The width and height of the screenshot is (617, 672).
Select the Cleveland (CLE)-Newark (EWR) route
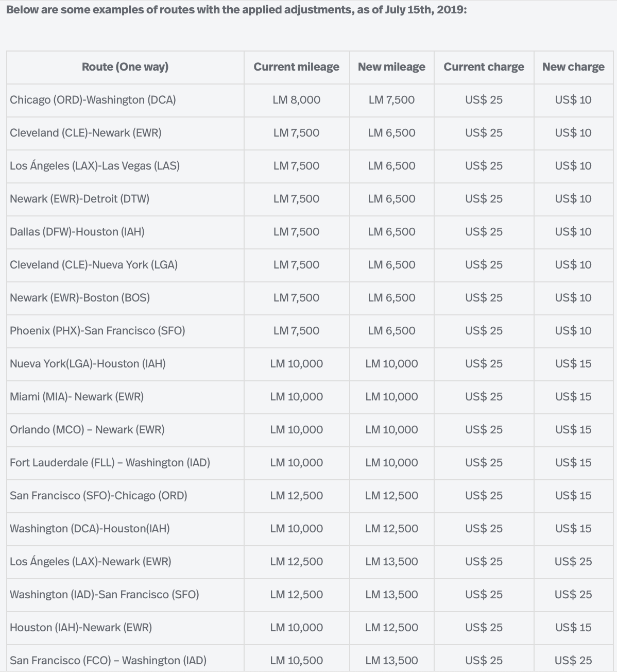pos(85,133)
